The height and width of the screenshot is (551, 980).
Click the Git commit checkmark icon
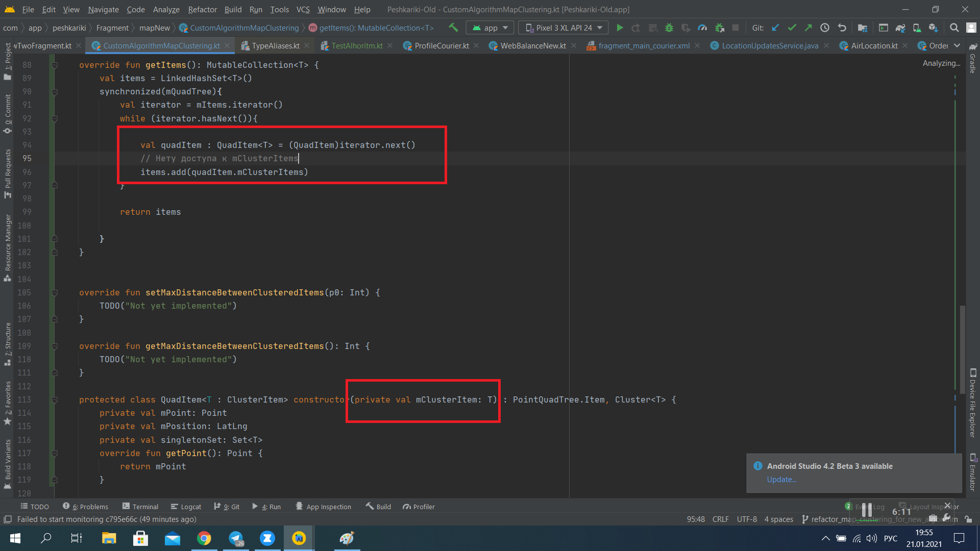[x=792, y=28]
